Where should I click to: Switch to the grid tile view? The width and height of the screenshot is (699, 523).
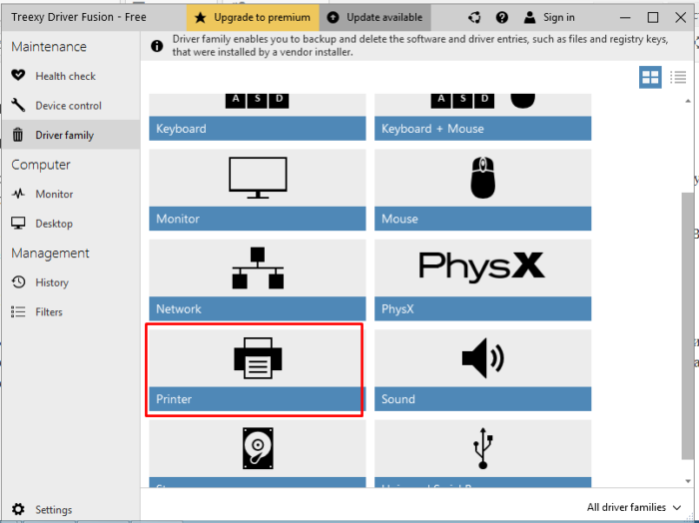coord(650,77)
